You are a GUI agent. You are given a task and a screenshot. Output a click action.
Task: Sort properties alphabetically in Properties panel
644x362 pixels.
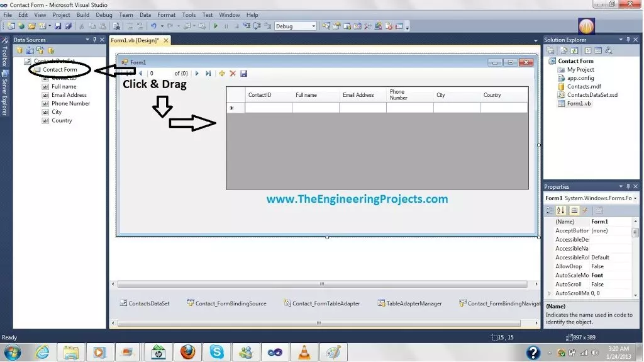[x=562, y=210]
